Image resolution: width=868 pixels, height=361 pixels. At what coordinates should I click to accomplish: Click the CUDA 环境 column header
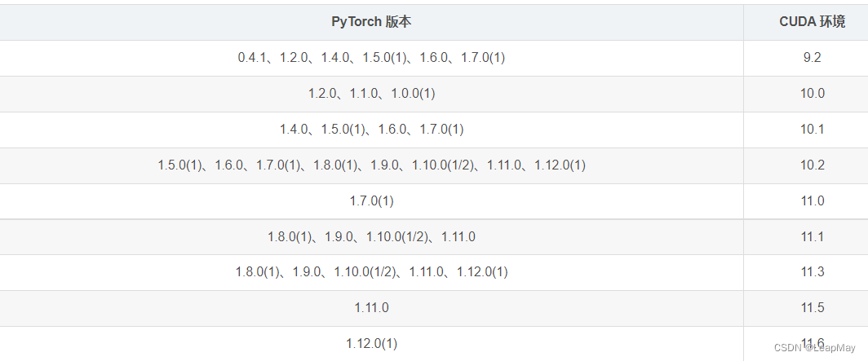tap(812, 22)
